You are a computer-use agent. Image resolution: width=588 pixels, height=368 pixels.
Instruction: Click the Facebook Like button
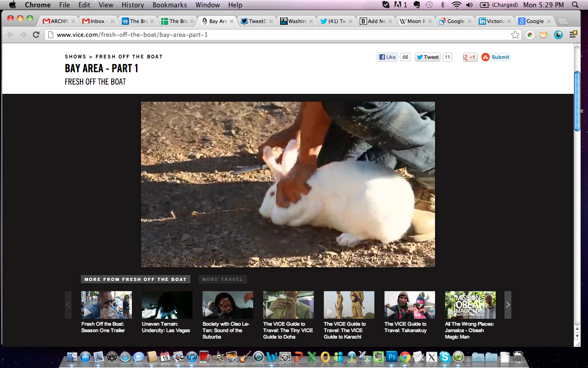coord(387,57)
